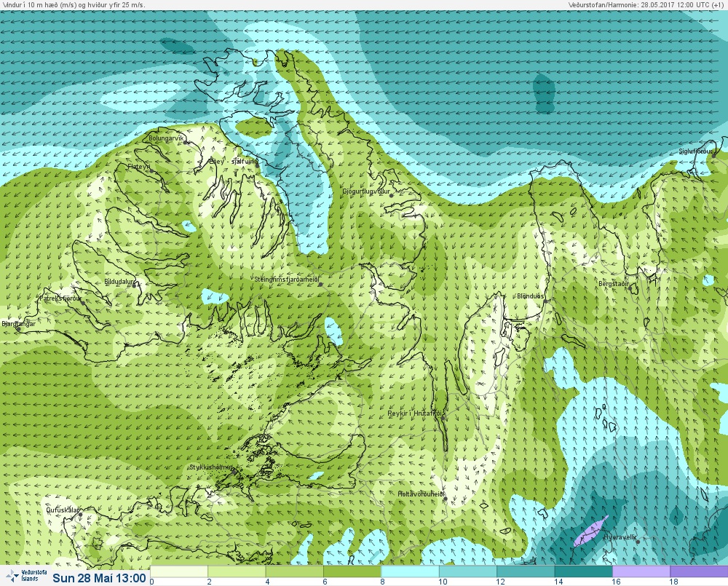Click the Holtavörðuheiði station label
The image size is (728, 586).
tap(421, 494)
